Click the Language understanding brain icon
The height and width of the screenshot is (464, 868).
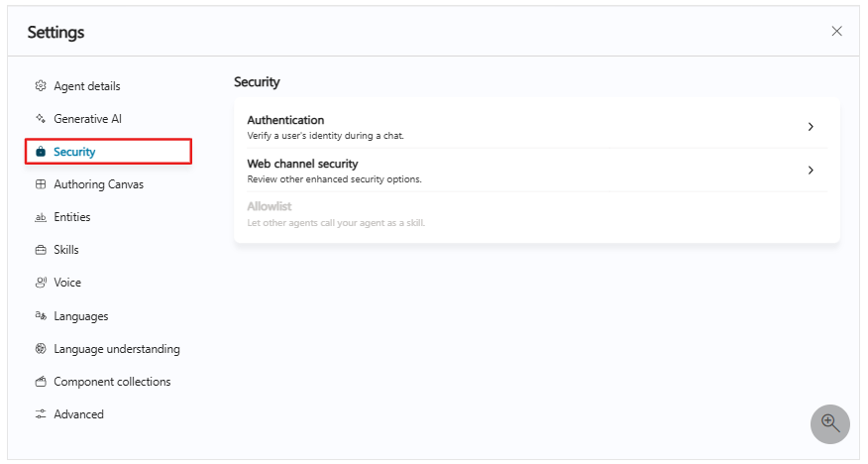[41, 349]
